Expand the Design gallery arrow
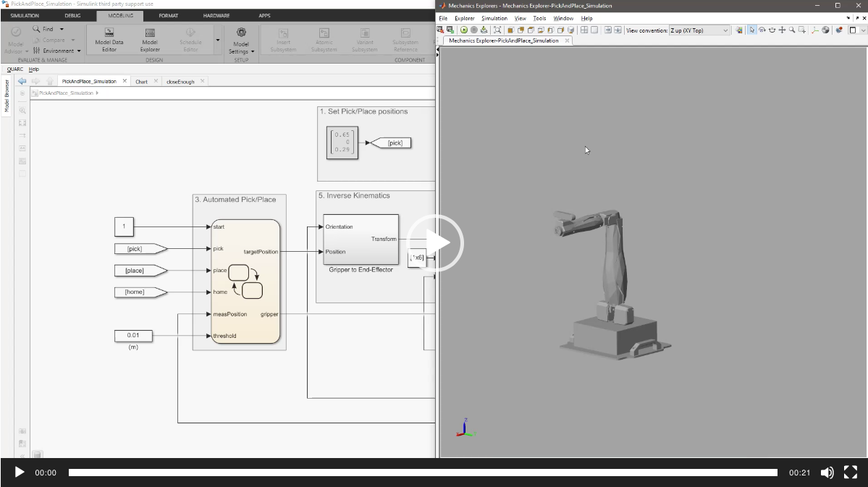The height and width of the screenshot is (487, 868). 218,41
